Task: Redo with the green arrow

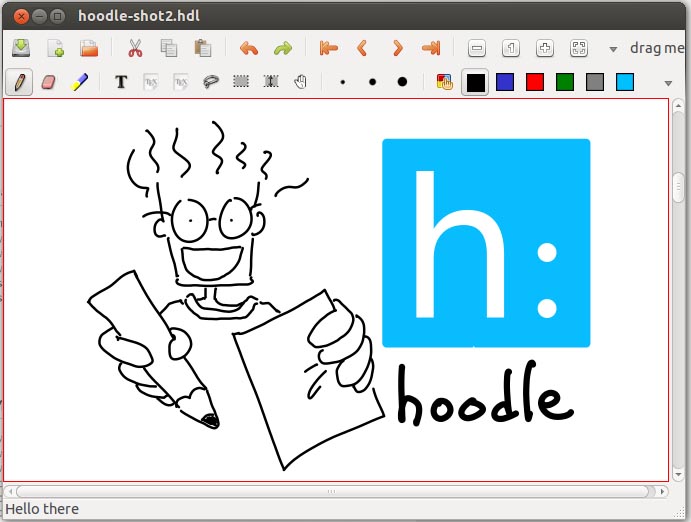Action: pos(283,48)
